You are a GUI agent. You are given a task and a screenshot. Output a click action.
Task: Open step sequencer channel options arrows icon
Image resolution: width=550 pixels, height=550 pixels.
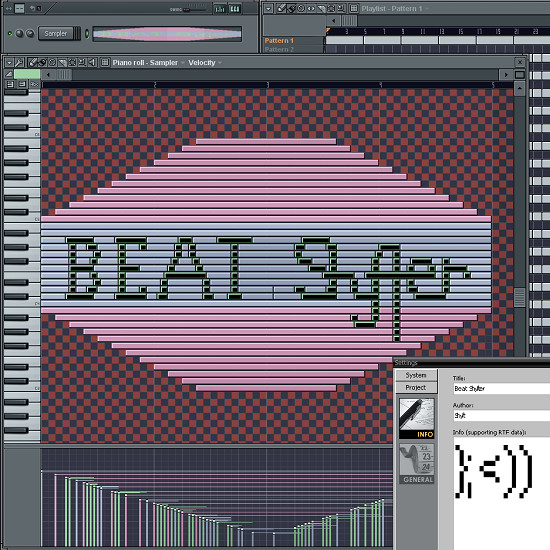click(8, 8)
